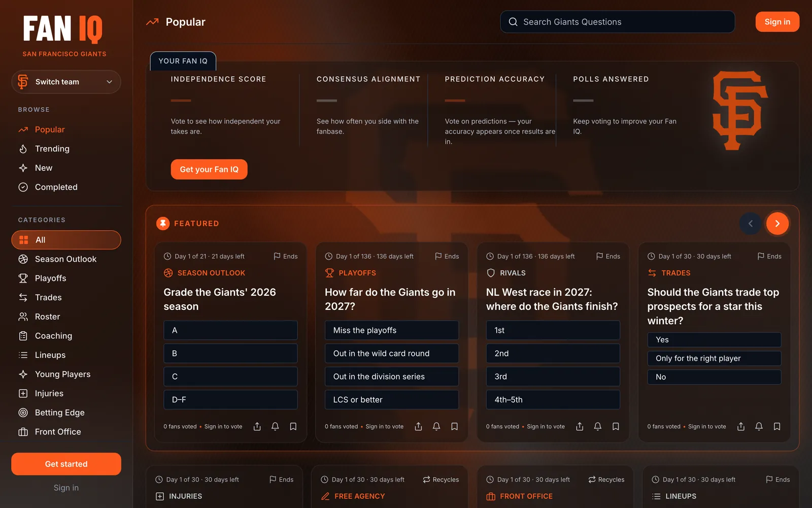Click the orange Sign in button
Image resolution: width=812 pixels, height=508 pixels.
click(x=777, y=22)
